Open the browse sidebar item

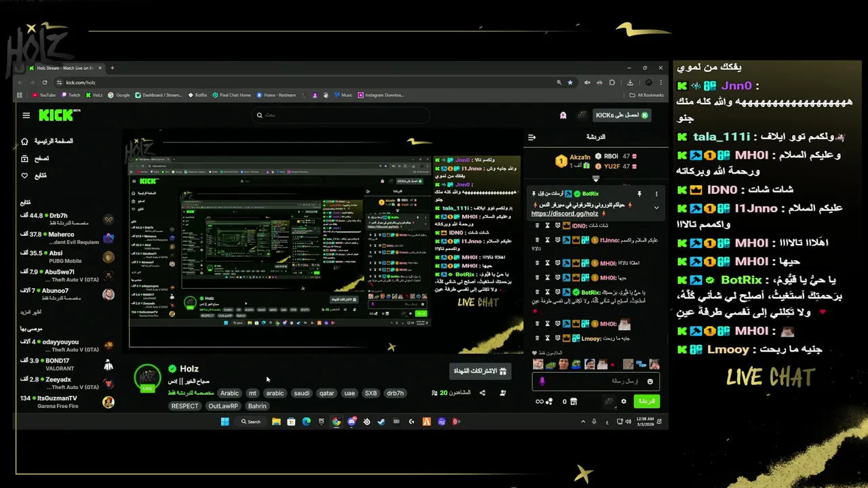tap(35, 159)
